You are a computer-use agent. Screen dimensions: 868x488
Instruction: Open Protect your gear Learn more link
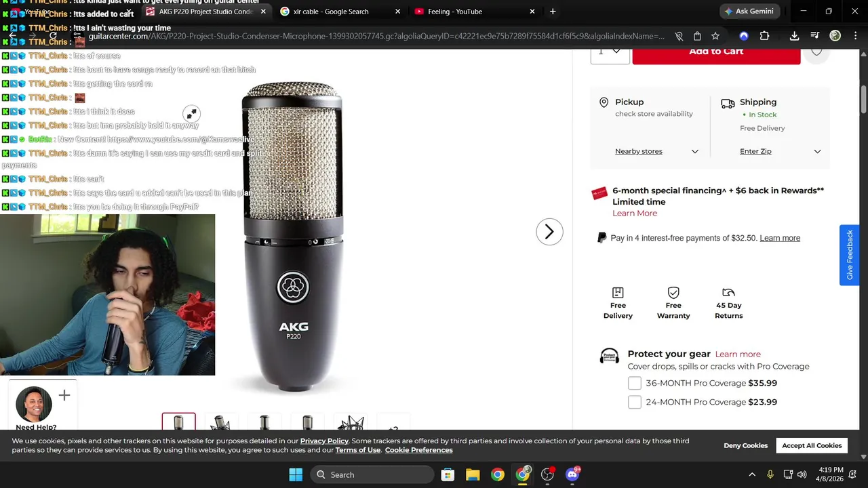pyautogui.click(x=738, y=354)
